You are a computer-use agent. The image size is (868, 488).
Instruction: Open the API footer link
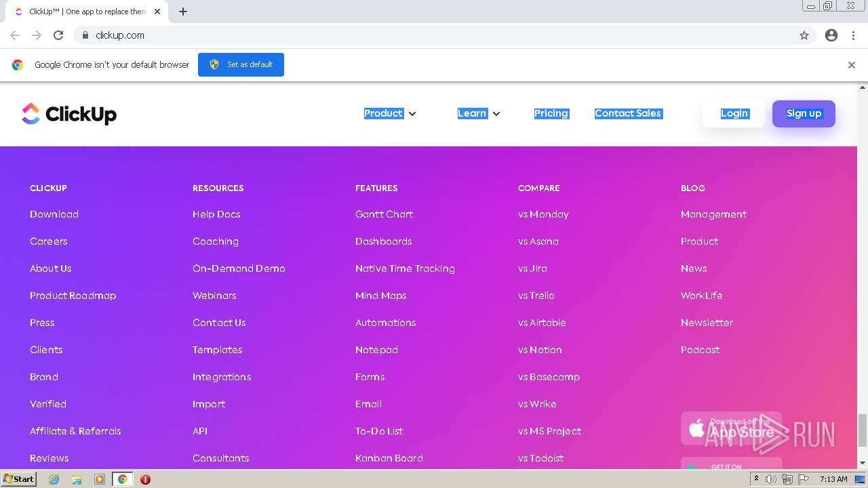tap(200, 431)
